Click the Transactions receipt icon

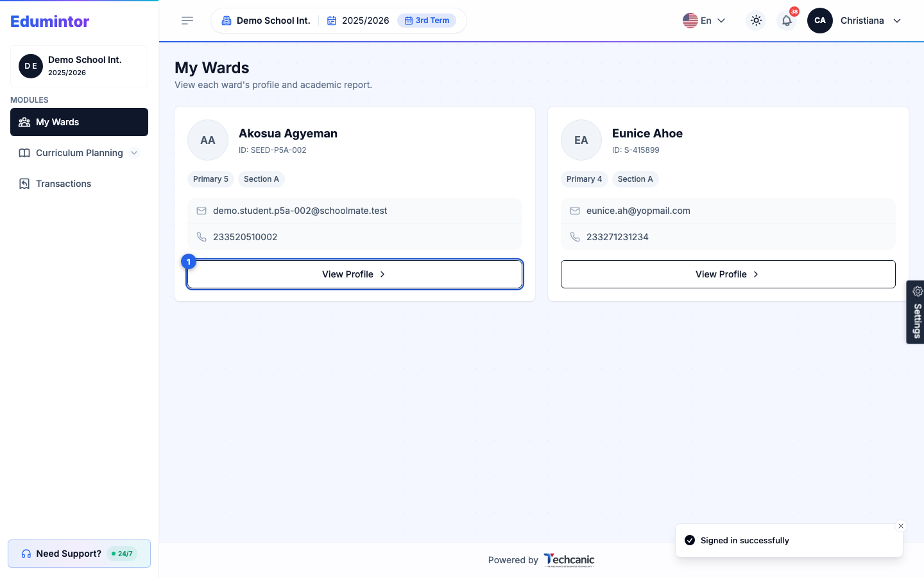(x=24, y=184)
